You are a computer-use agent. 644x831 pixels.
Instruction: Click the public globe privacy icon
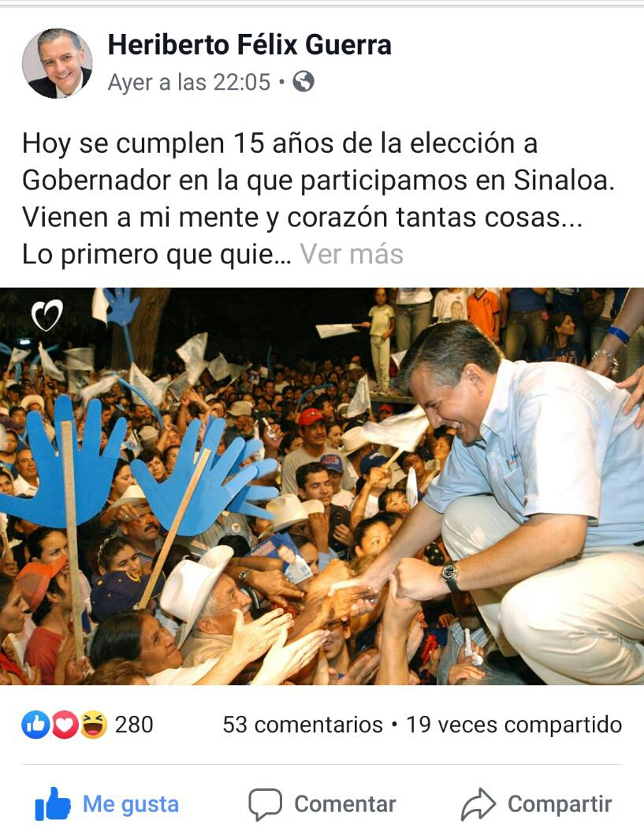[303, 82]
